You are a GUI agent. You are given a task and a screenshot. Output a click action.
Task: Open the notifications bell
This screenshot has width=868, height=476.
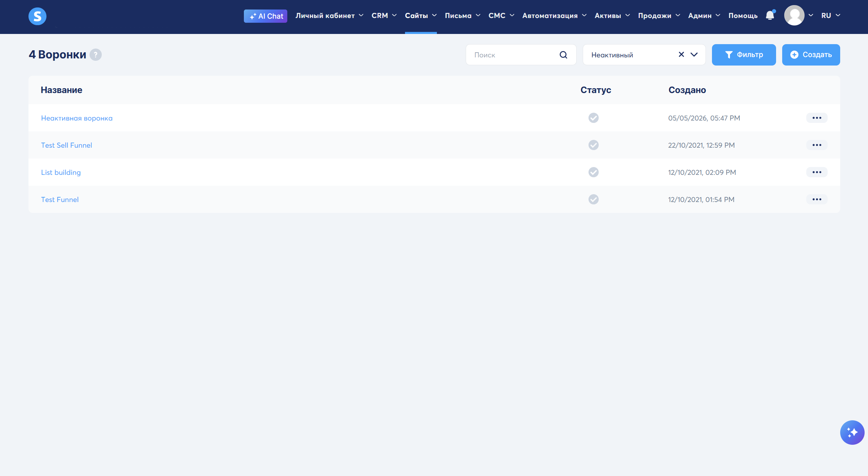pos(770,15)
